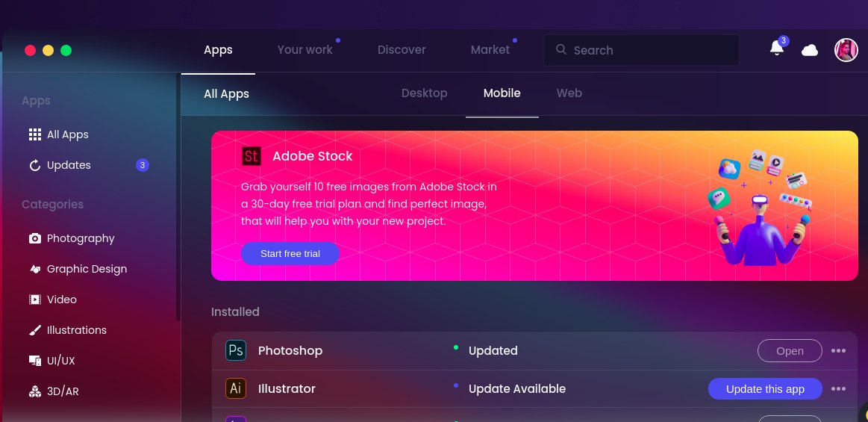Open the 3D/AR category

63,391
